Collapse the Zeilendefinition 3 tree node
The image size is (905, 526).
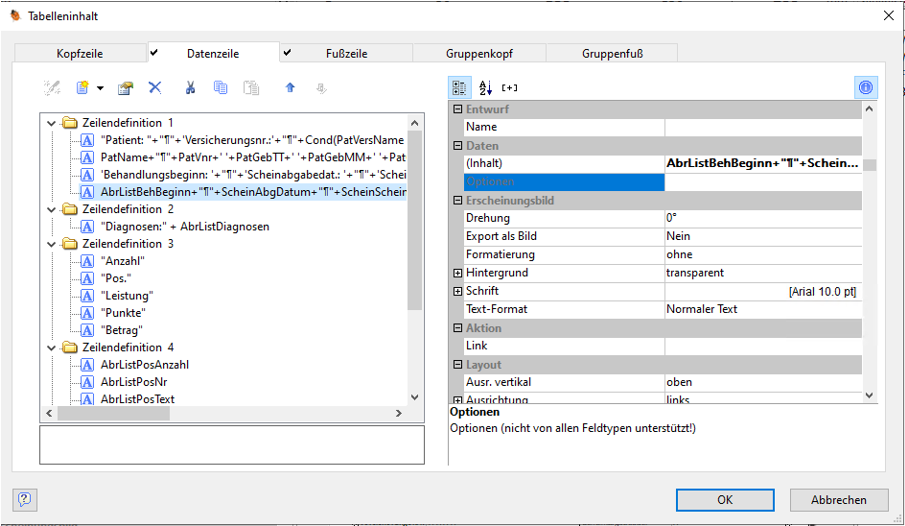(x=51, y=244)
